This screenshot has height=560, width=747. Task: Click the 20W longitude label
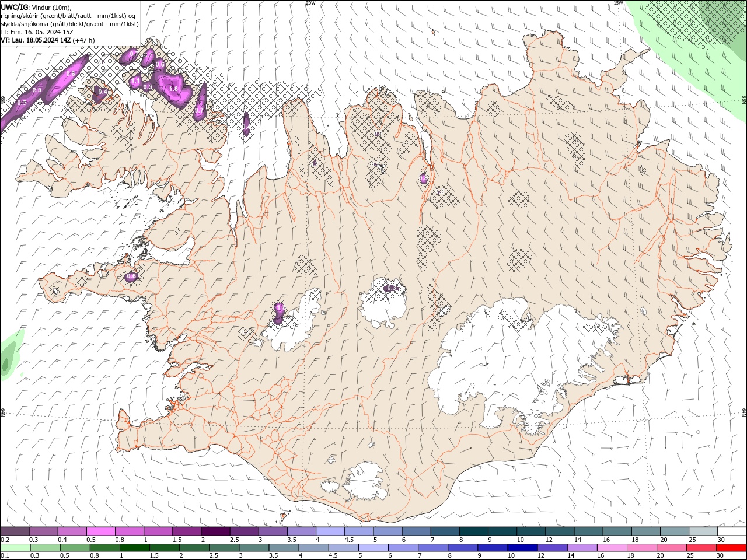pyautogui.click(x=310, y=3)
